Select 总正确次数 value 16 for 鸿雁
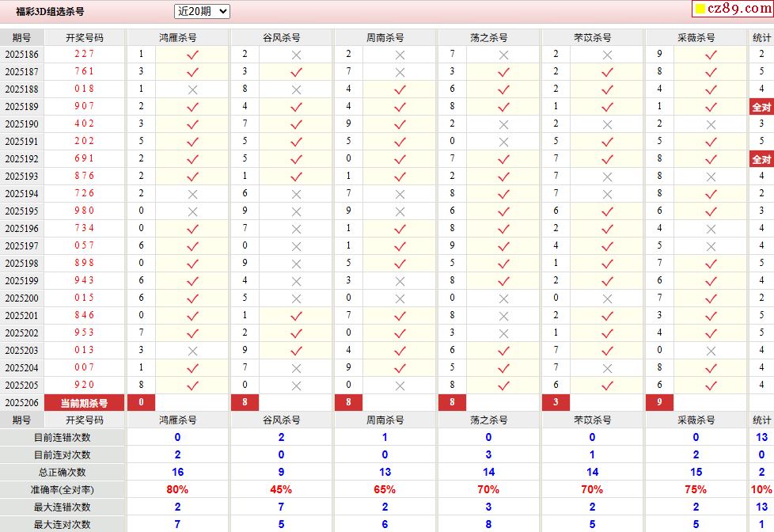The image size is (774, 532). tap(178, 473)
